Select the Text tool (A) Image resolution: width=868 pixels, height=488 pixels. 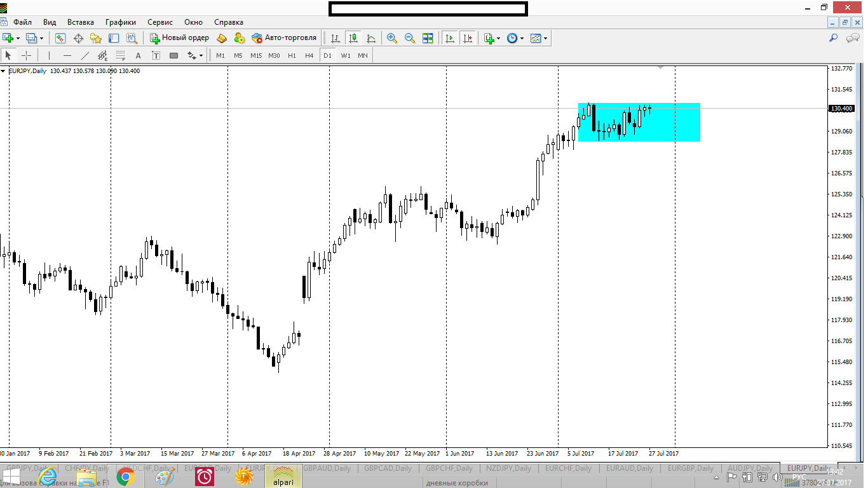pyautogui.click(x=138, y=55)
